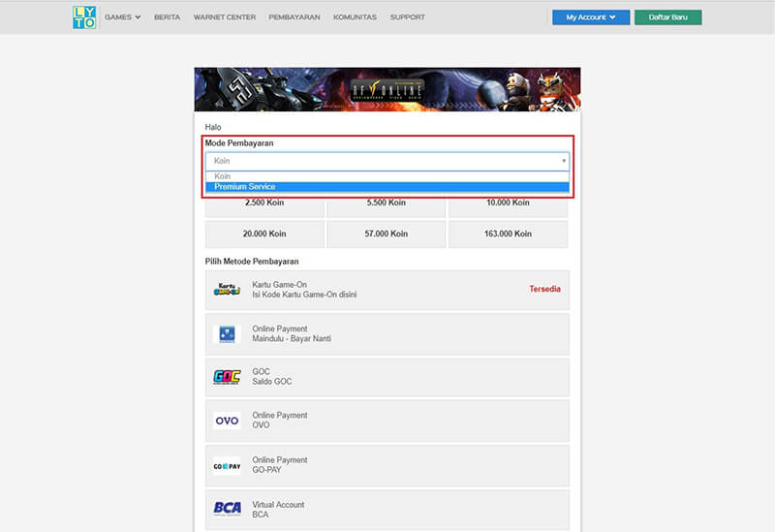Screen dimensions: 775x532
Task: Open the SUPPORT menu item
Action: [x=407, y=17]
